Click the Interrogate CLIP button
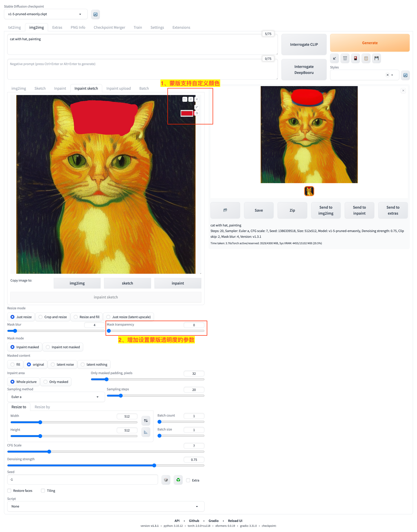 (304, 44)
